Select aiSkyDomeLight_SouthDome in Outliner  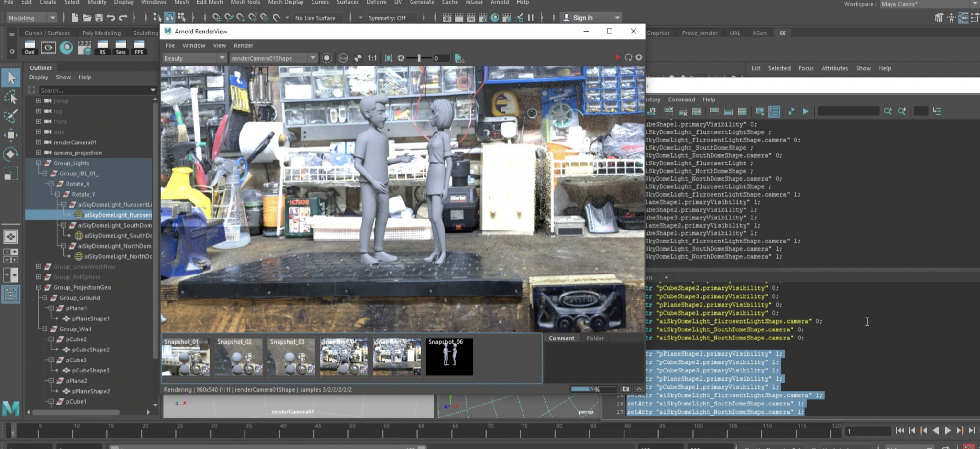pos(115,225)
